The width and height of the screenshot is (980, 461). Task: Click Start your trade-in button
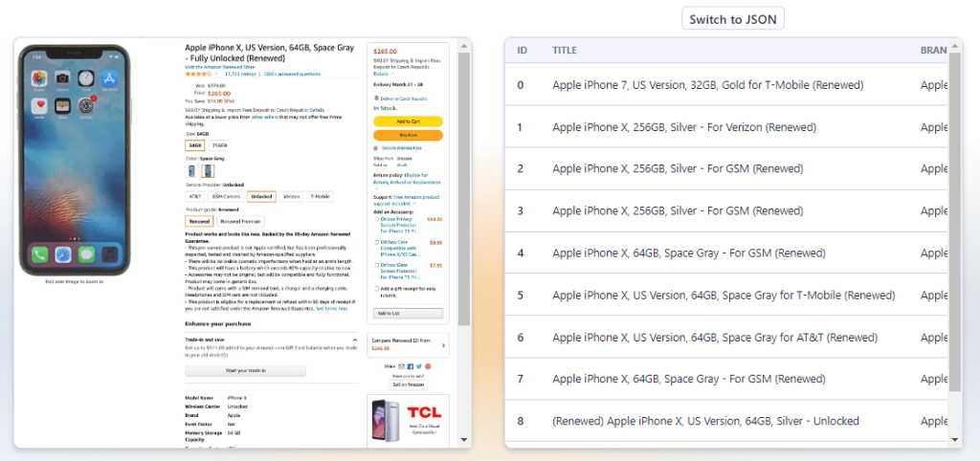coord(246,371)
